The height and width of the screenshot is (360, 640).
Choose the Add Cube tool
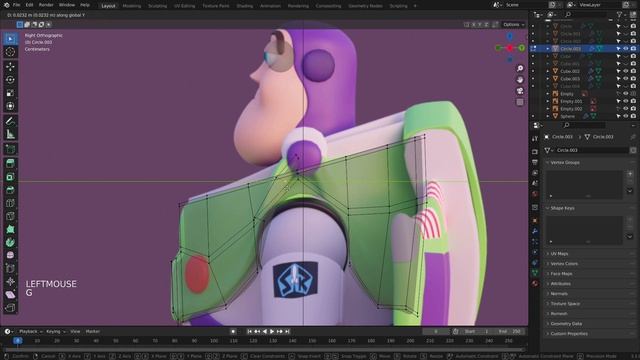[x=10, y=149]
